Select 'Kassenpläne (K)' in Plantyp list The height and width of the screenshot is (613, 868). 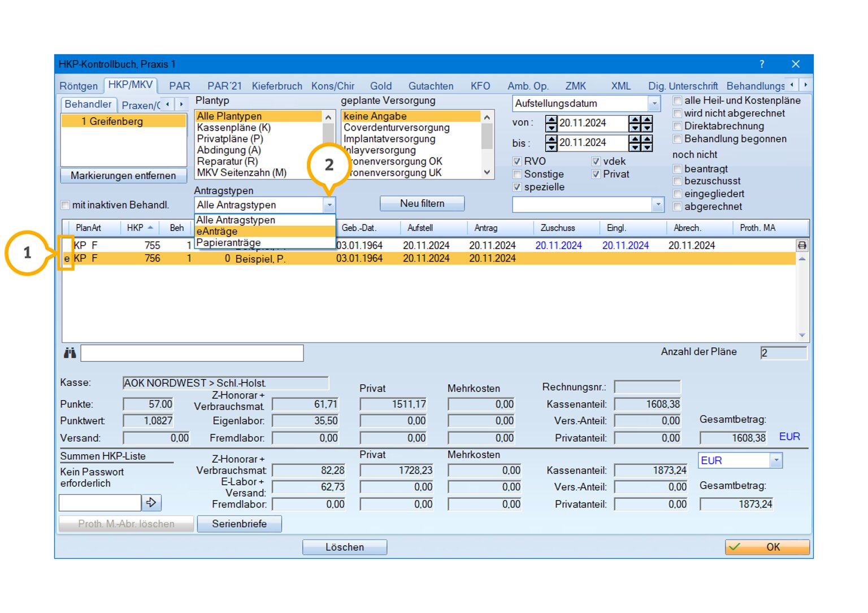pyautogui.click(x=259, y=128)
